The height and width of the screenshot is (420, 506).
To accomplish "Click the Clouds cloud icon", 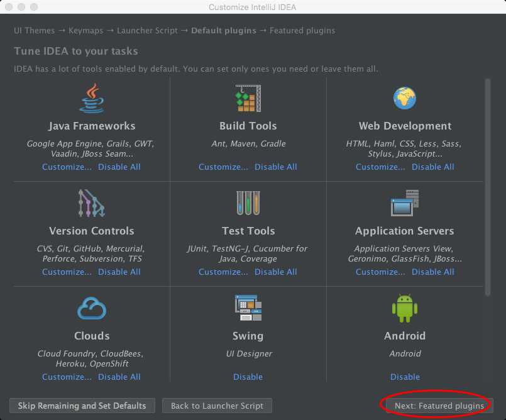I will (92, 308).
